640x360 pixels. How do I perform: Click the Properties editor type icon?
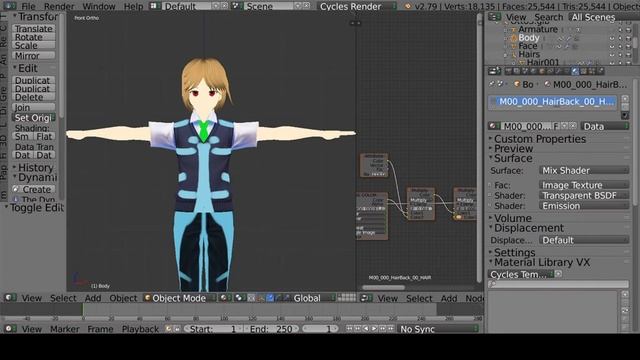pyautogui.click(x=494, y=71)
